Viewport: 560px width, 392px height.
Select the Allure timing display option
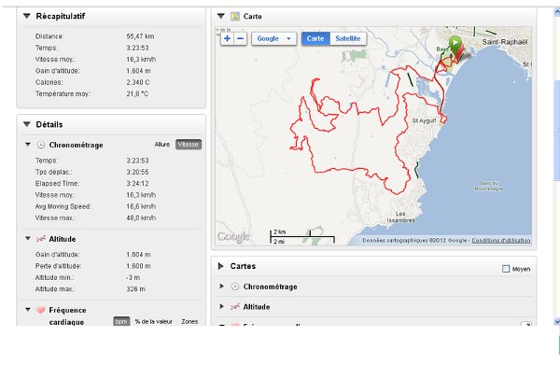(x=162, y=145)
